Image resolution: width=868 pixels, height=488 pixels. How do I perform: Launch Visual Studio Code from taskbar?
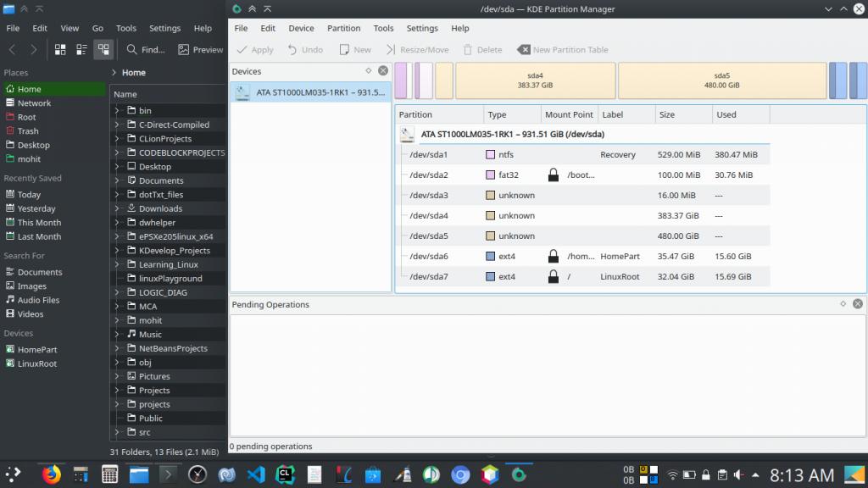(x=256, y=474)
